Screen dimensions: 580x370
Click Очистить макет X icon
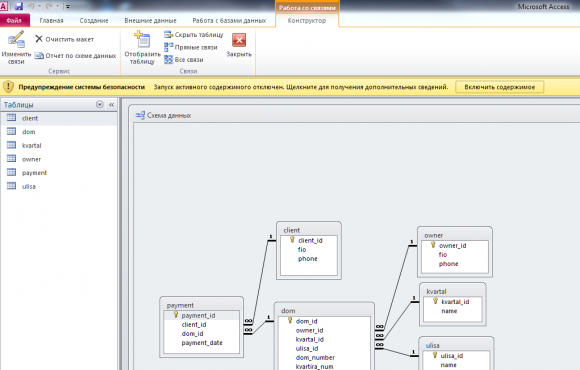coord(39,39)
